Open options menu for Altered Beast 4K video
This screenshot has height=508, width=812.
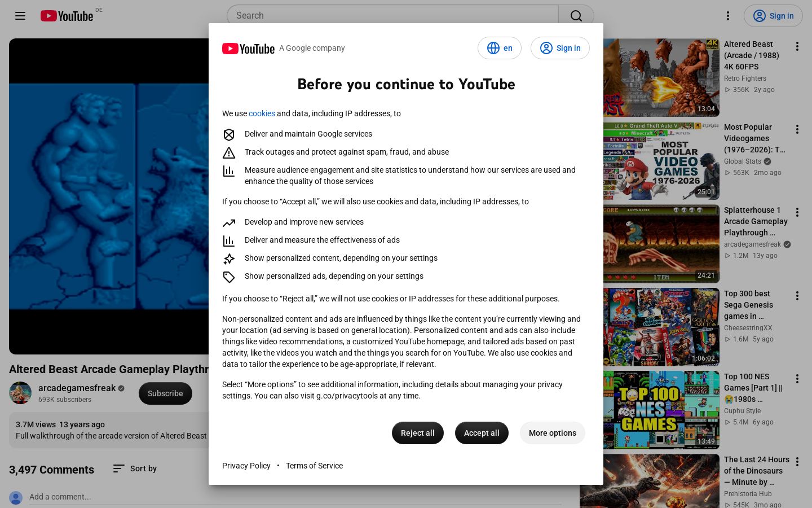point(797,46)
